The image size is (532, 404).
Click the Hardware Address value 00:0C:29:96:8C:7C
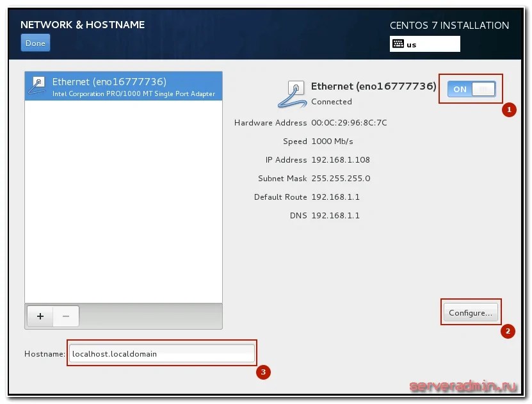point(349,123)
